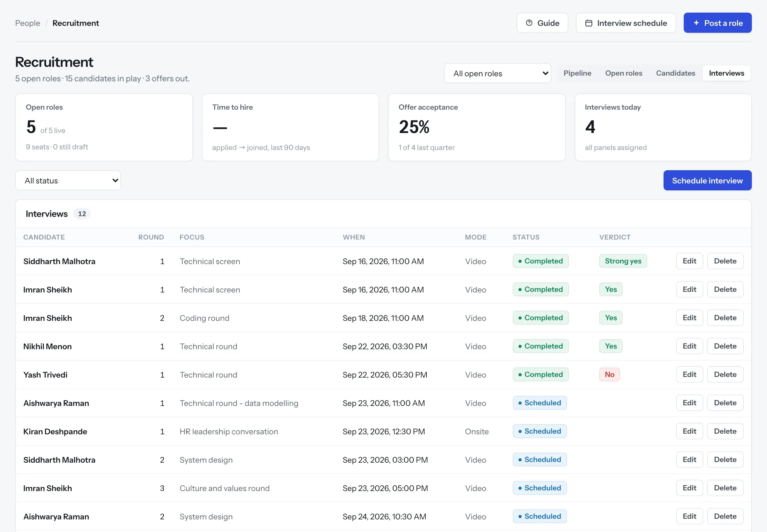767x532 pixels.
Task: Click the Open roles stat card
Action: (x=104, y=127)
